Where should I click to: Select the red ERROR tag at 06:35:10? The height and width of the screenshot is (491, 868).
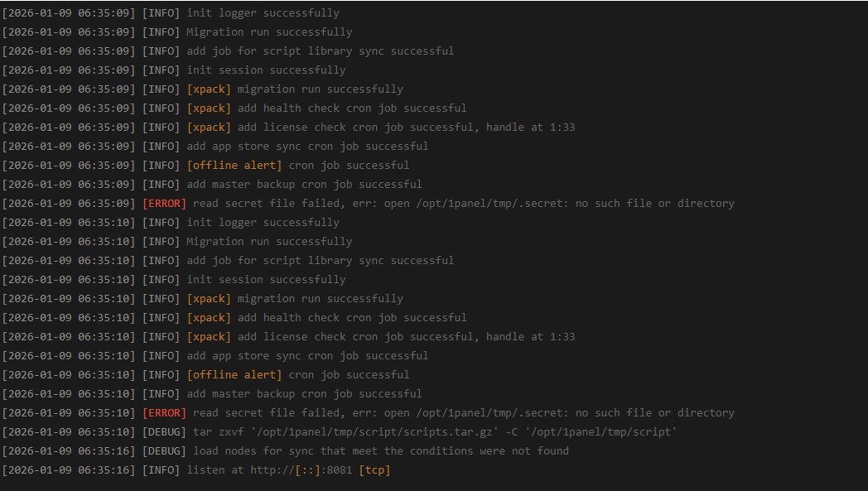[x=164, y=413]
